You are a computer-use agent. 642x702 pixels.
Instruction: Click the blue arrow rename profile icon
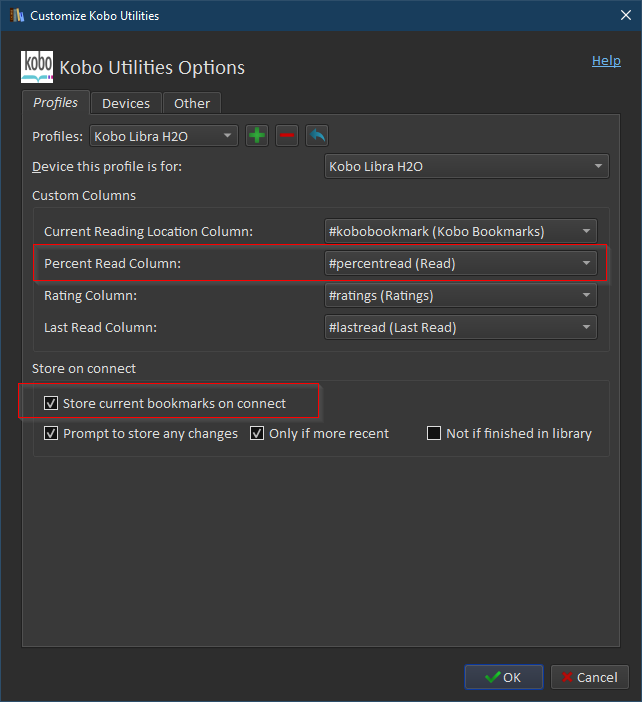click(317, 135)
